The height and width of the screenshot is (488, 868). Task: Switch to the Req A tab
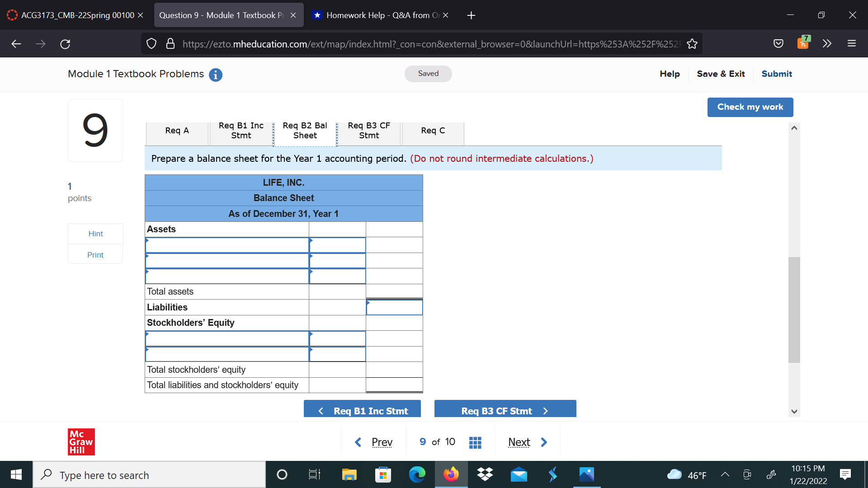pos(177,131)
